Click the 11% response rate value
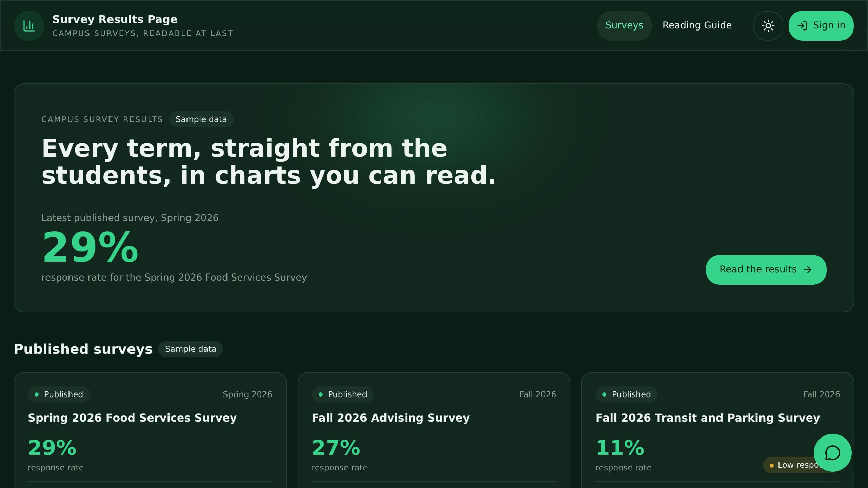 tap(620, 448)
